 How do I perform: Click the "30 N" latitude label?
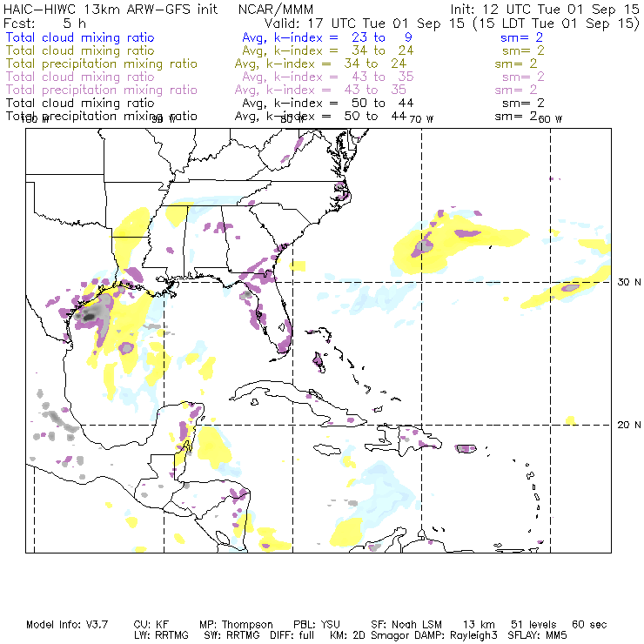coord(629,282)
